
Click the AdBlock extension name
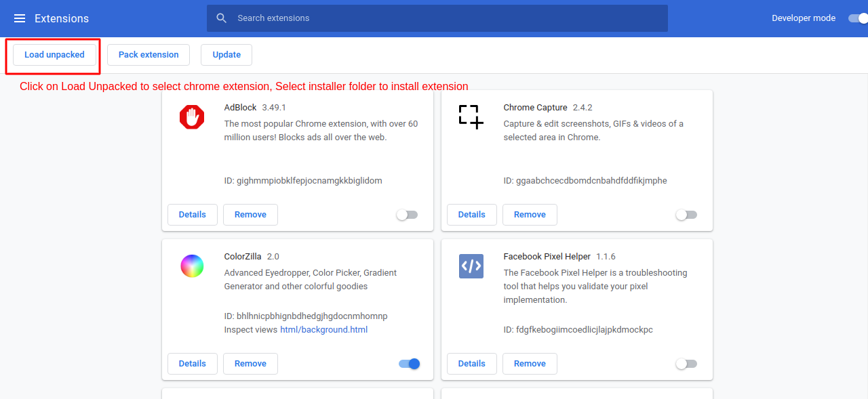point(241,108)
